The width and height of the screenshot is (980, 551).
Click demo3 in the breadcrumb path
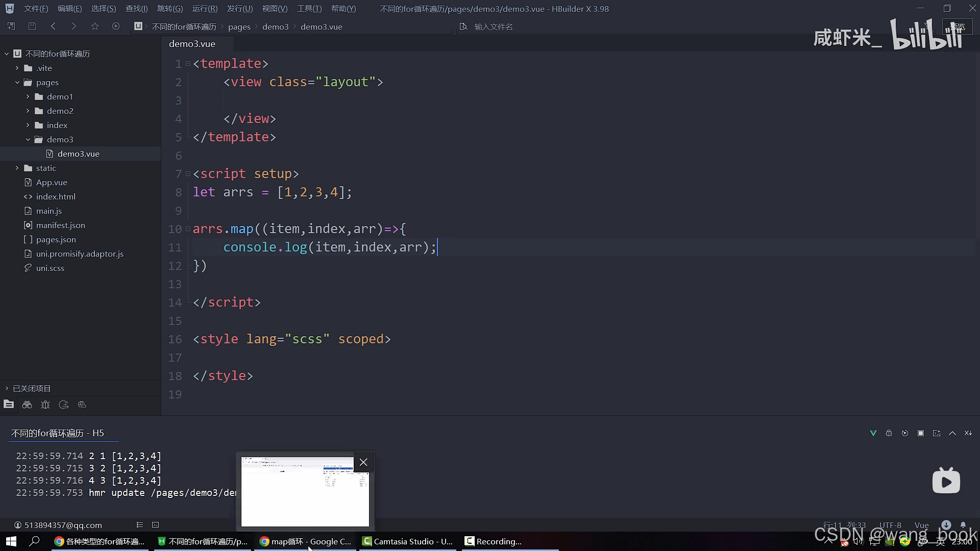[276, 27]
